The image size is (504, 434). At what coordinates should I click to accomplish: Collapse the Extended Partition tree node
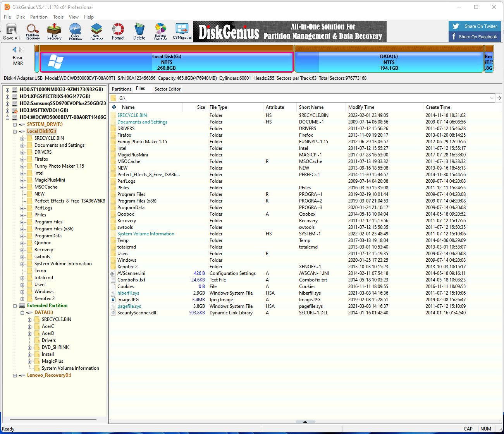click(x=15, y=305)
